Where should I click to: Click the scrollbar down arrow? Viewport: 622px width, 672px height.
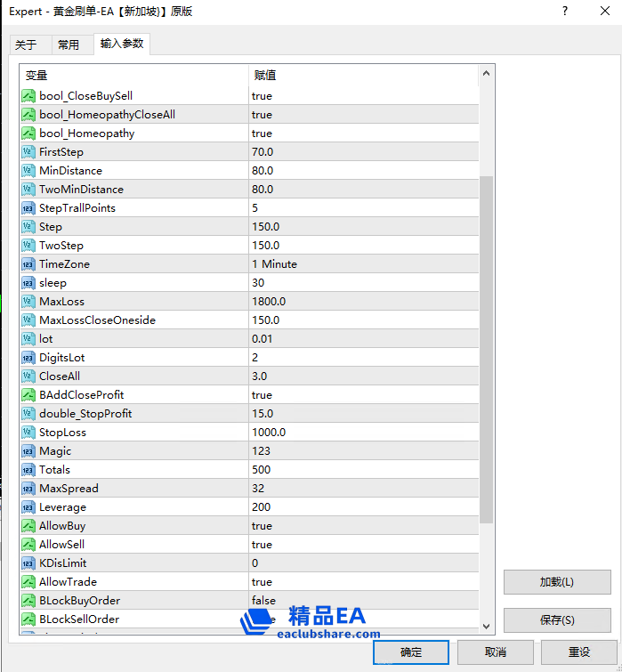486,626
